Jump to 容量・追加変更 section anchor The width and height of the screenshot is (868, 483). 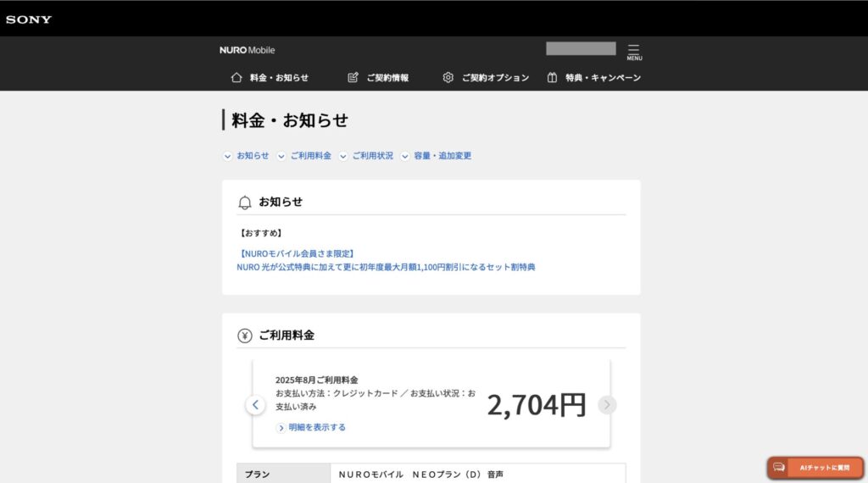[x=442, y=156]
